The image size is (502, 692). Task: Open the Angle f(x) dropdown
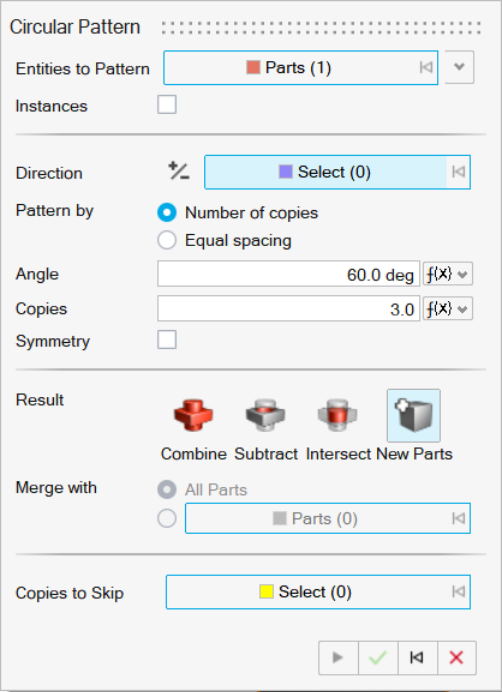tap(448, 274)
